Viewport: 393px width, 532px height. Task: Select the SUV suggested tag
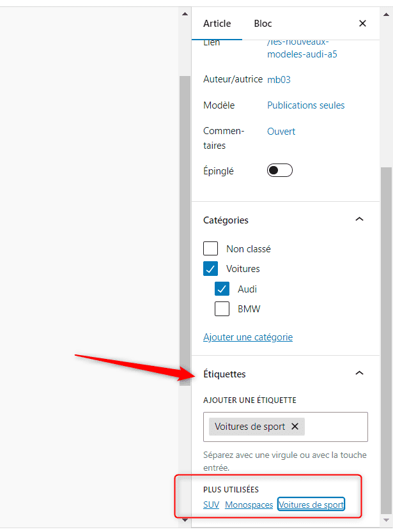(211, 505)
